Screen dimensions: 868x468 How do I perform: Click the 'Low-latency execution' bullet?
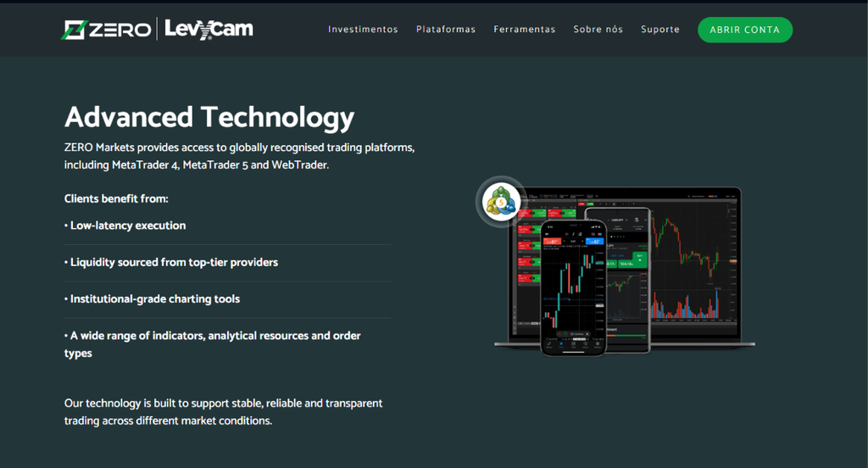pos(125,226)
